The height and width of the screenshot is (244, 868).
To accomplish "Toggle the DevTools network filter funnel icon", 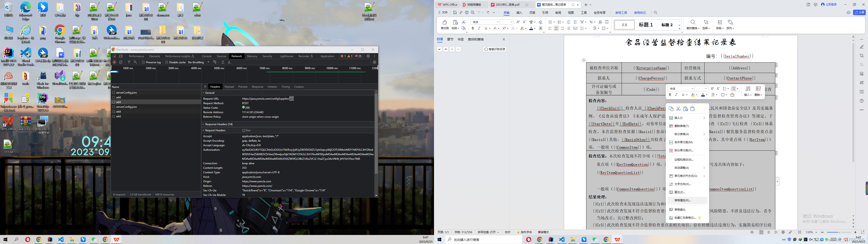I will coord(129,62).
